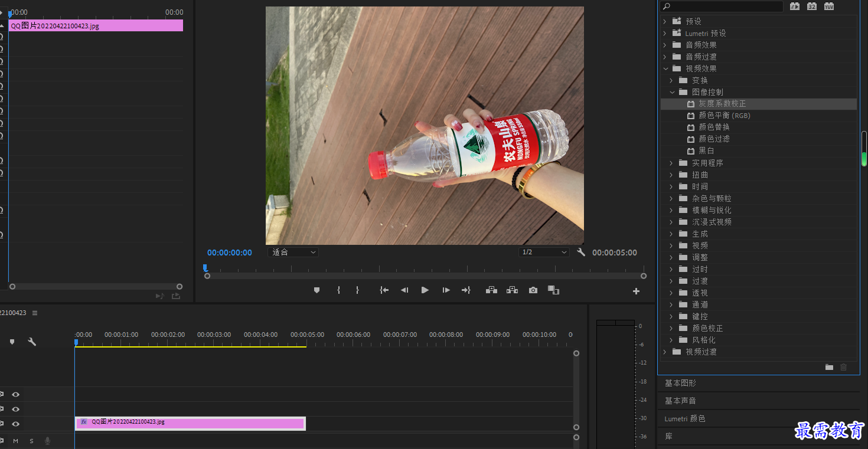Click the fx badge on the timeline clip
The image size is (868, 449).
click(84, 422)
